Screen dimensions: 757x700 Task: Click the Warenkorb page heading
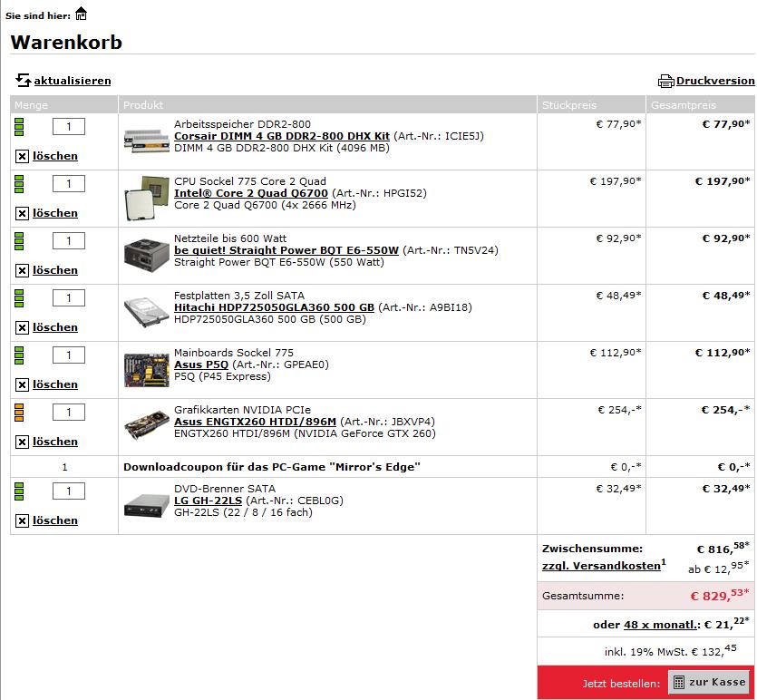[66, 43]
